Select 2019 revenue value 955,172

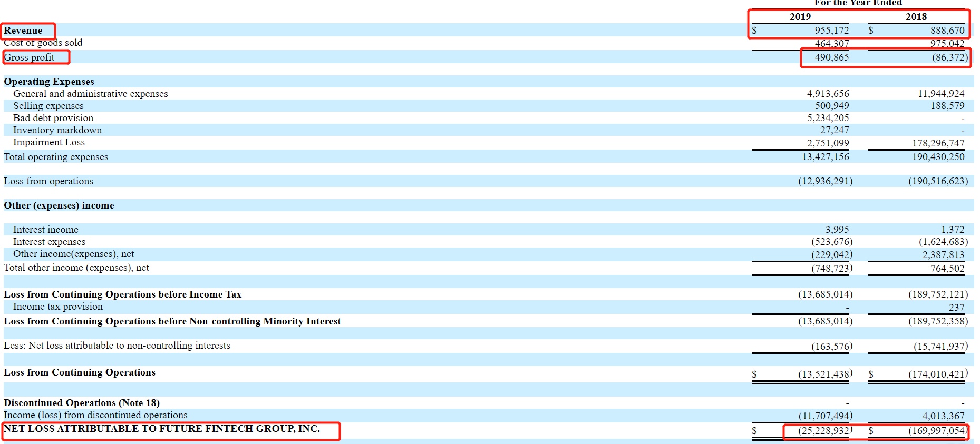click(x=832, y=31)
